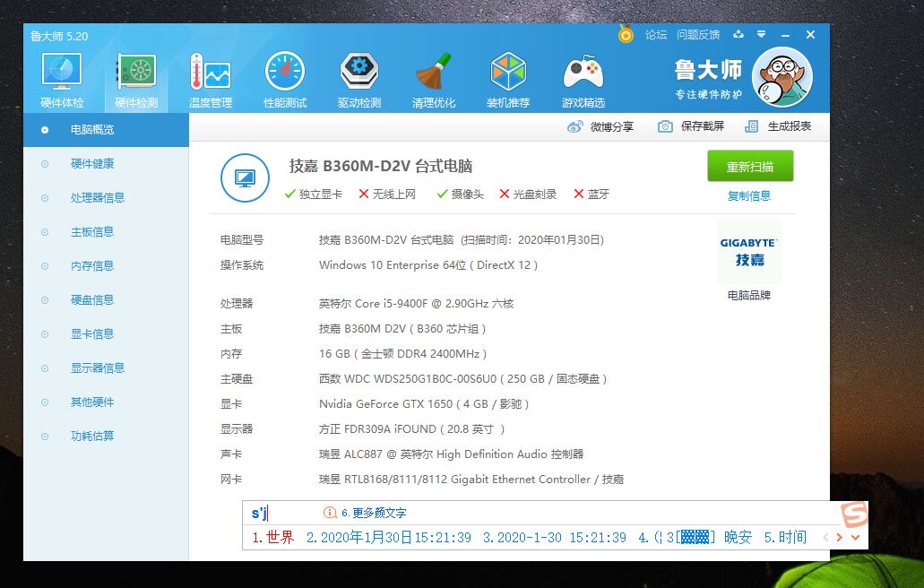Close the 鲁大师 window

[x=811, y=35]
